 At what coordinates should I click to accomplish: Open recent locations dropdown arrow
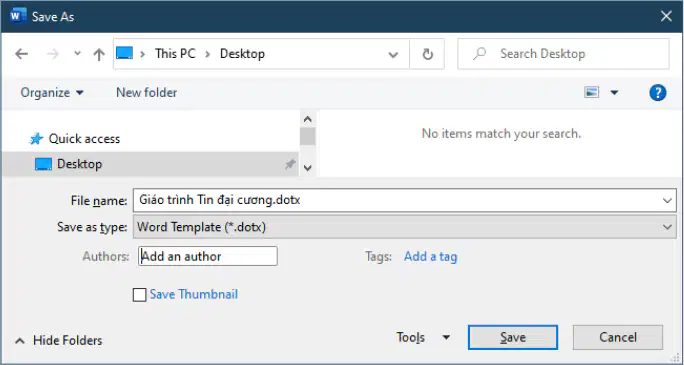tap(78, 54)
